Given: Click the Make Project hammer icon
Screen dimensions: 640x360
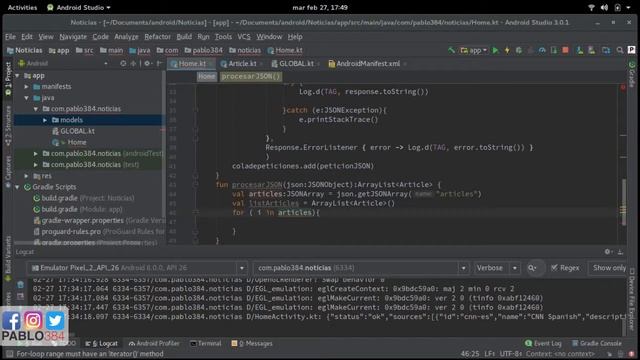Looking at the screenshot, I should coord(451,50).
